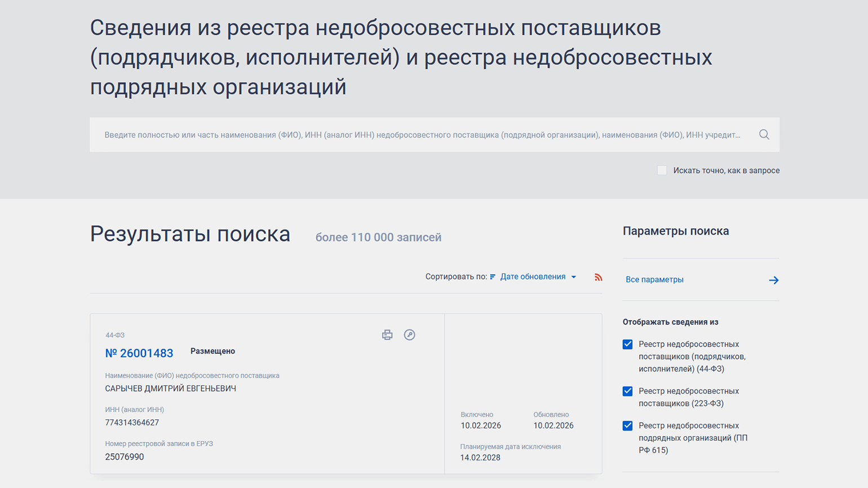Enable the Искать точно, как в запросе checkbox
The image size is (868, 488).
coord(662,170)
